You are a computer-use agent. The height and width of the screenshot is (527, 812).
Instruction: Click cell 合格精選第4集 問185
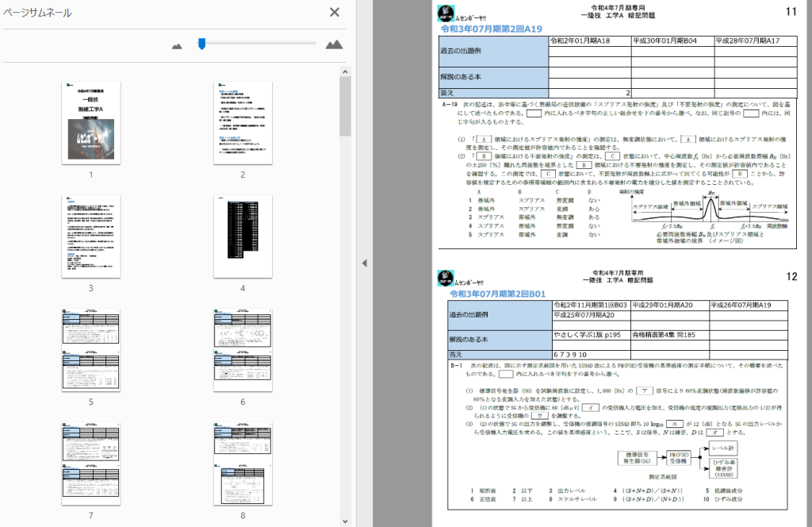(670, 335)
